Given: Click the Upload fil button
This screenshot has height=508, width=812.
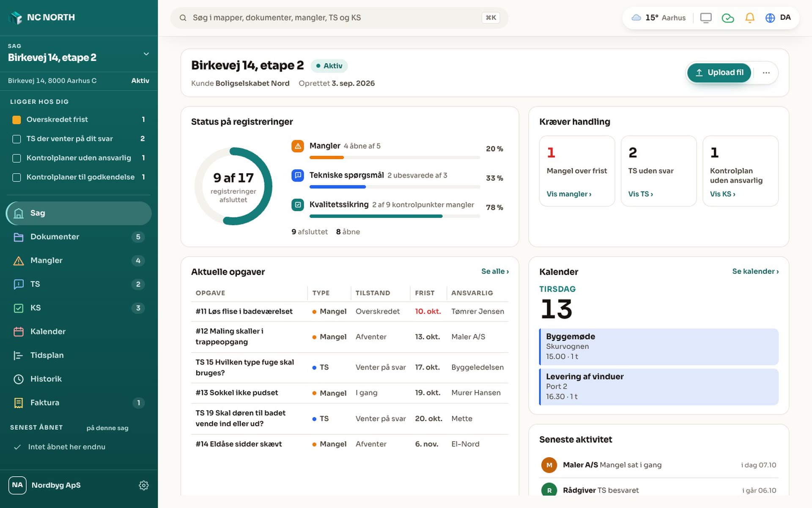Looking at the screenshot, I should pos(719,73).
